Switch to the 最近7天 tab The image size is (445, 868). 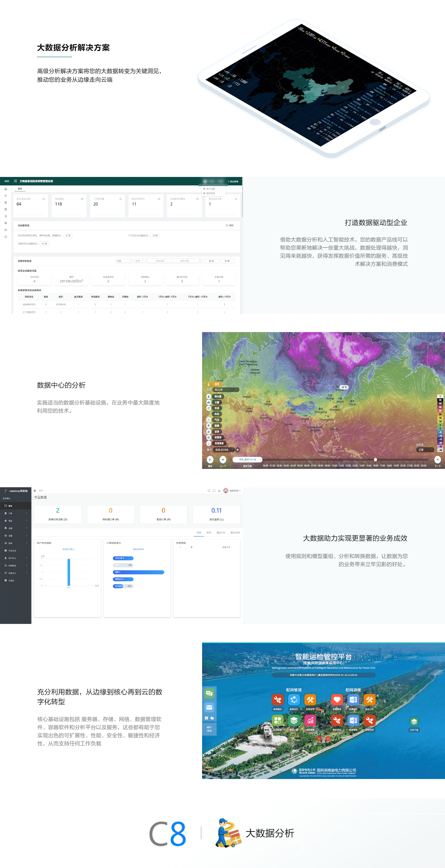click(221, 532)
